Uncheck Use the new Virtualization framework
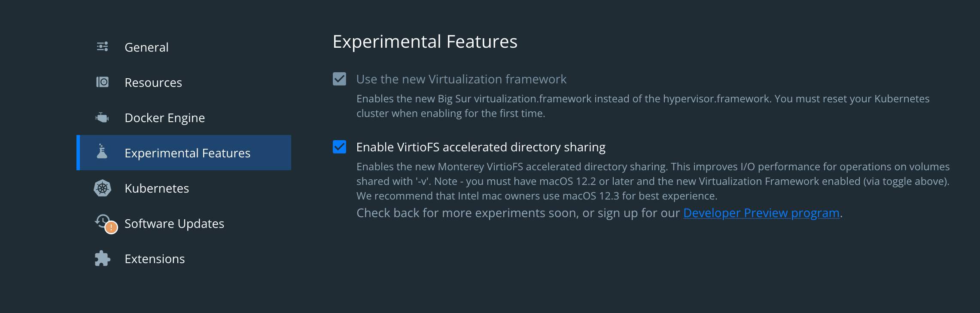The width and height of the screenshot is (980, 313). click(x=340, y=79)
